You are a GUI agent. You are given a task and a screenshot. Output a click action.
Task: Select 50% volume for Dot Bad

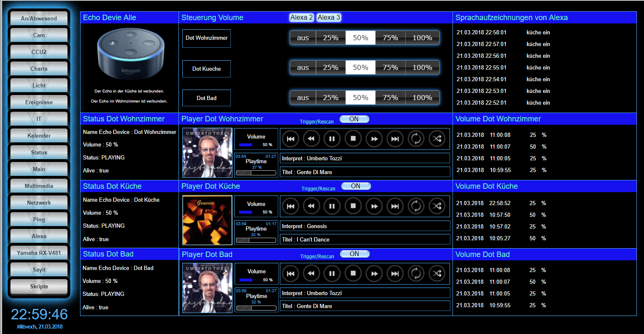[360, 98]
